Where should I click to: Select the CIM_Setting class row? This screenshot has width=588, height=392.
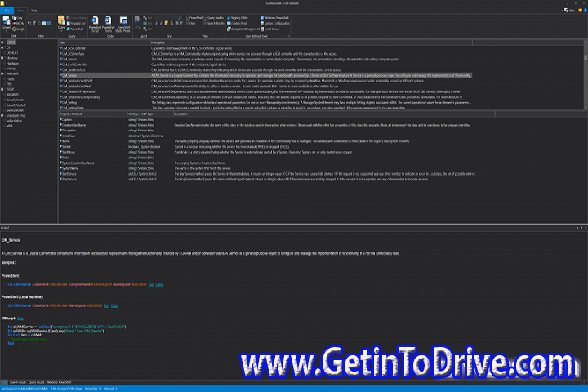(x=265, y=102)
